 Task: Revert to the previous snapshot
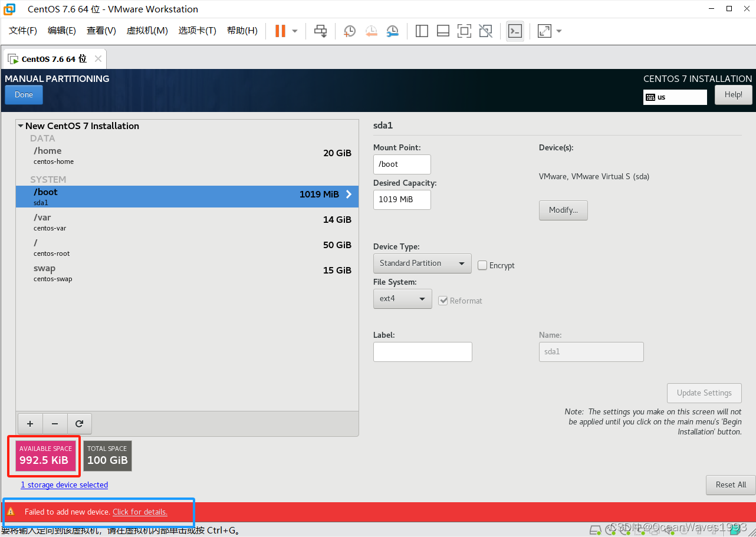pyautogui.click(x=371, y=31)
